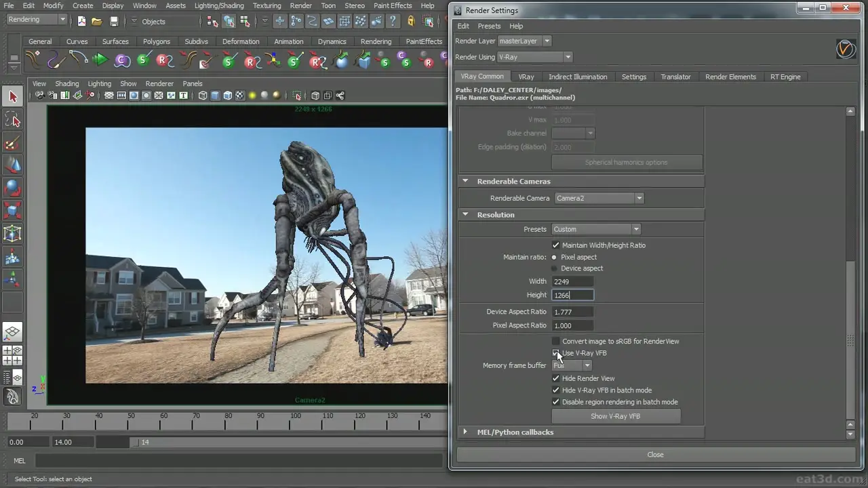Enable Convert image to sRGB for RenderView

click(x=556, y=342)
